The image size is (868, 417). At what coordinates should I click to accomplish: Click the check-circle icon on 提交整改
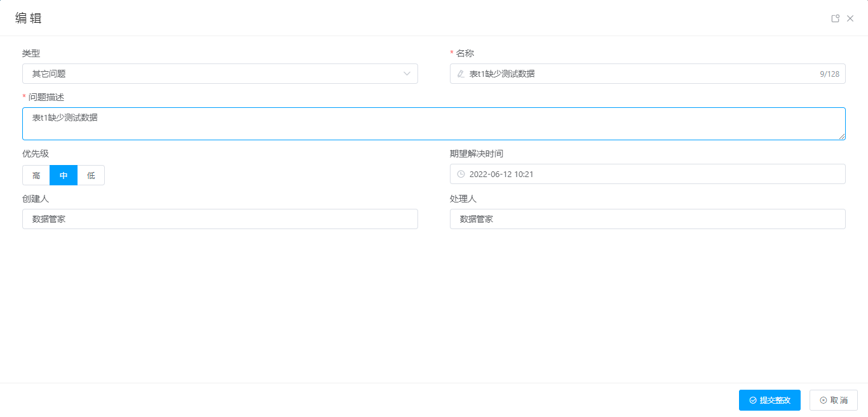(753, 400)
